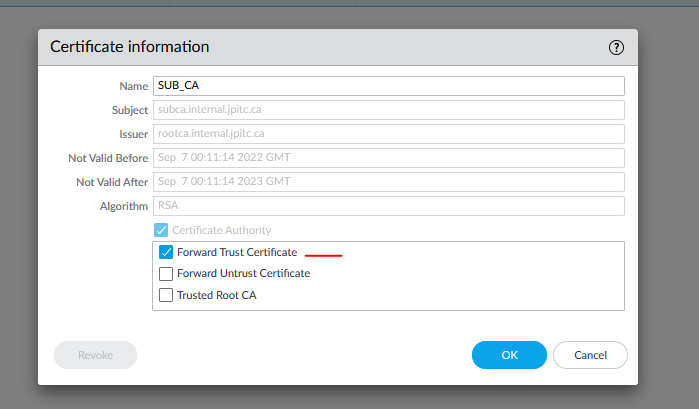Open the help icon in dialog header

coord(616,47)
